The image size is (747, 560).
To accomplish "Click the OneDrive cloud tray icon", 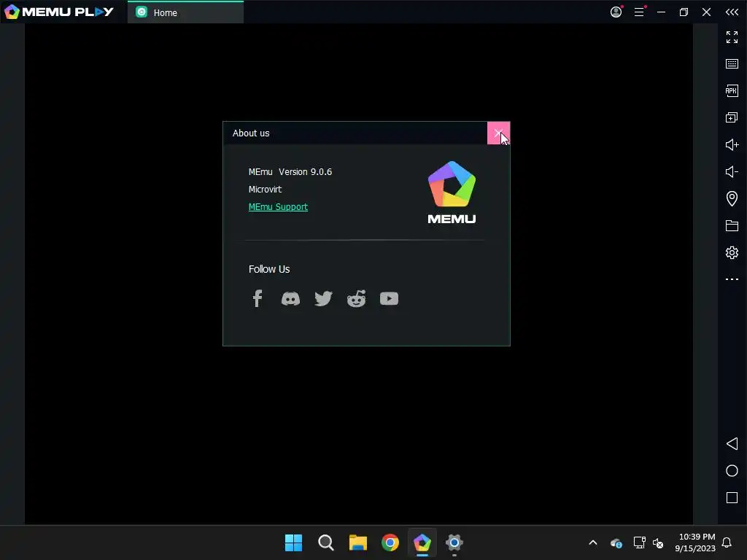I will [616, 542].
